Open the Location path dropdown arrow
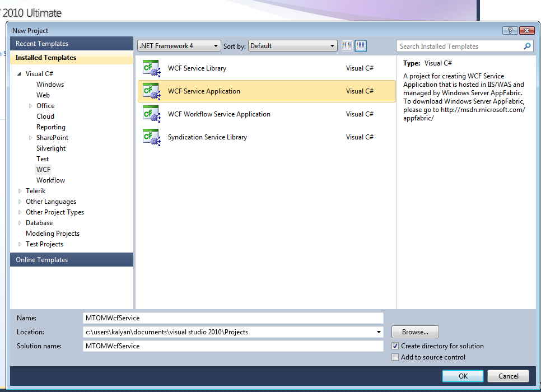The height and width of the screenshot is (392, 541). (x=379, y=332)
